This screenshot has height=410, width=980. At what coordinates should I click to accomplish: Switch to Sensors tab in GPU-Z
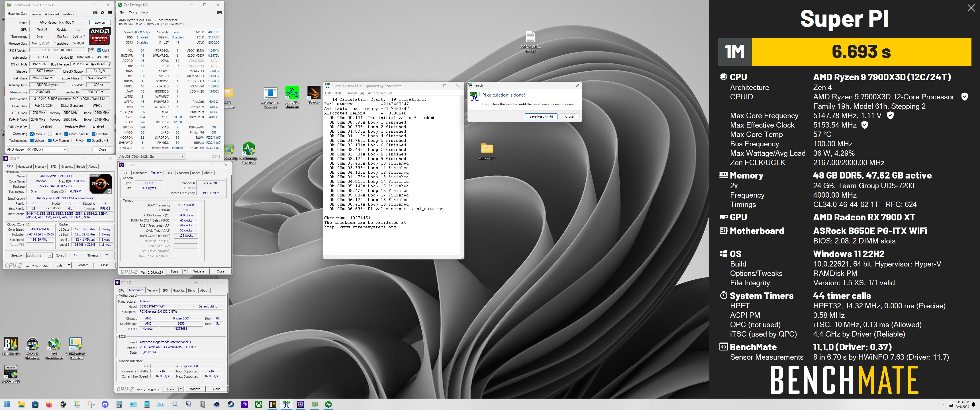click(x=36, y=14)
